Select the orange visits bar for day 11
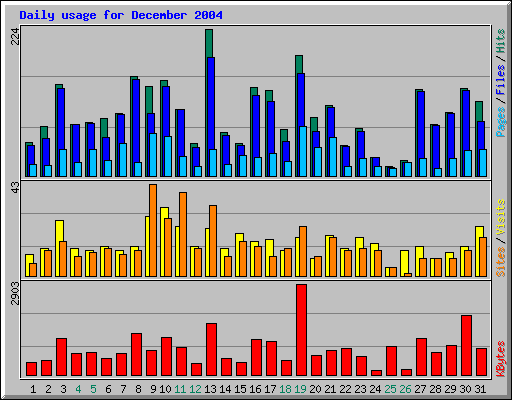The image size is (512, 400). [x=183, y=234]
